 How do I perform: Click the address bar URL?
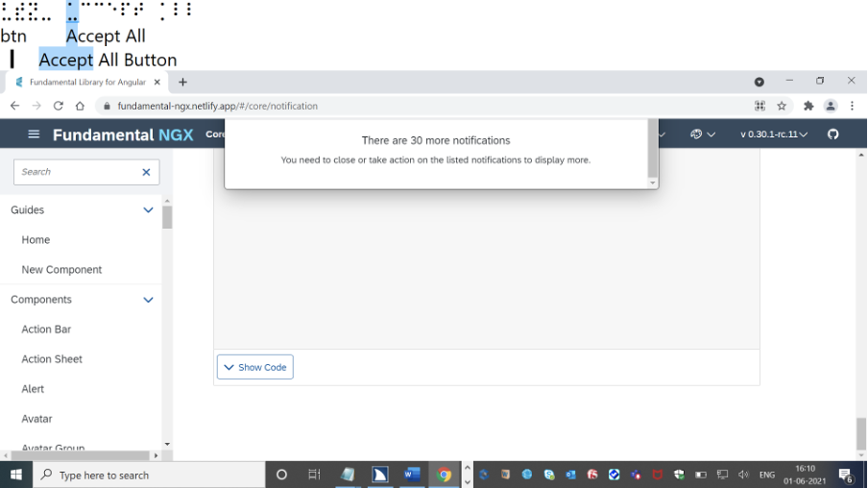[218, 106]
